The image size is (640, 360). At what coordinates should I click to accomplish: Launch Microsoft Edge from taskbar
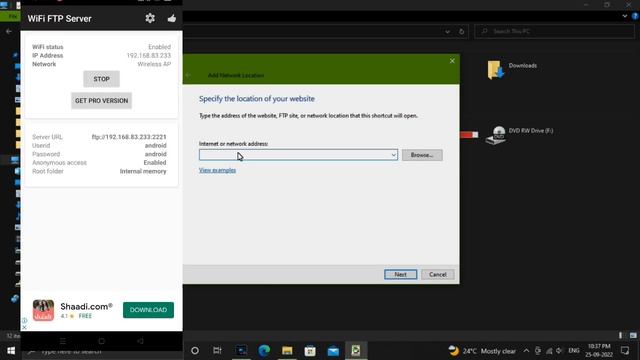264,350
